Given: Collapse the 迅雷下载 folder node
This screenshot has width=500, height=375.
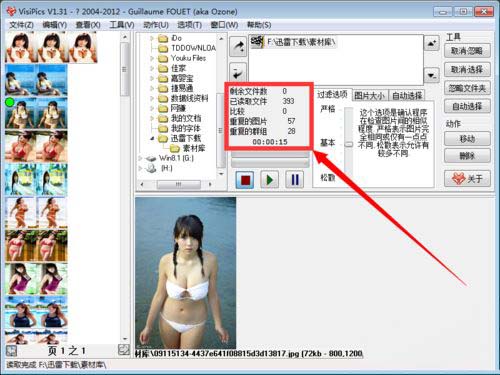Looking at the screenshot, I should (x=152, y=138).
